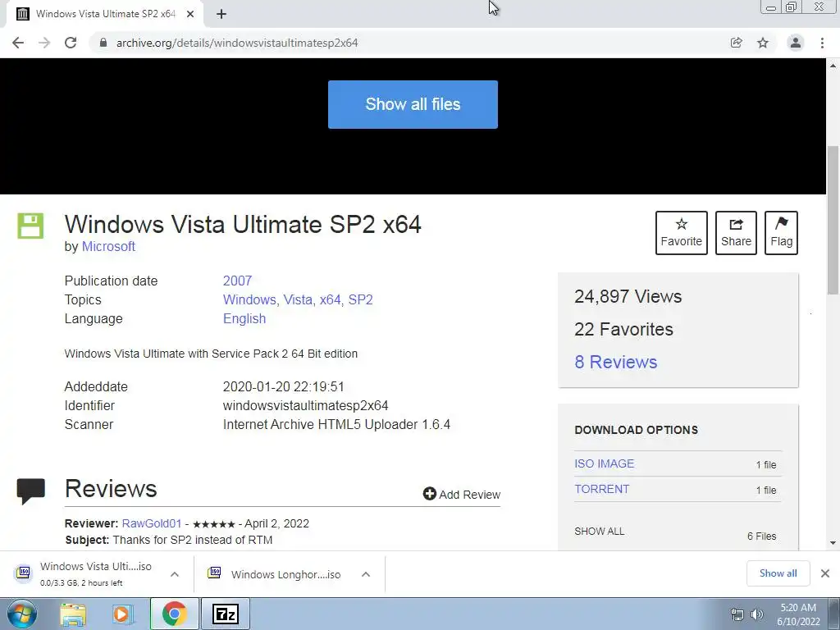Click the Reviews speech bubble icon

(x=30, y=491)
